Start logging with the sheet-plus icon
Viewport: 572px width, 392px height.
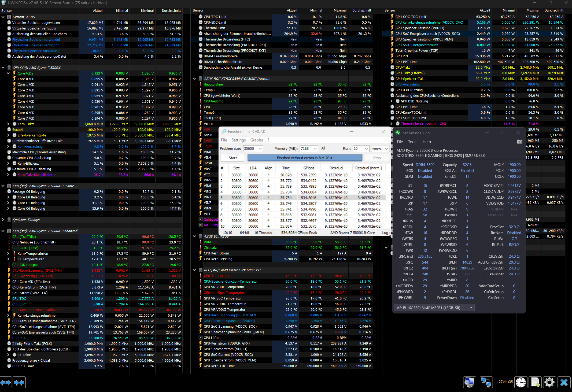point(535,382)
